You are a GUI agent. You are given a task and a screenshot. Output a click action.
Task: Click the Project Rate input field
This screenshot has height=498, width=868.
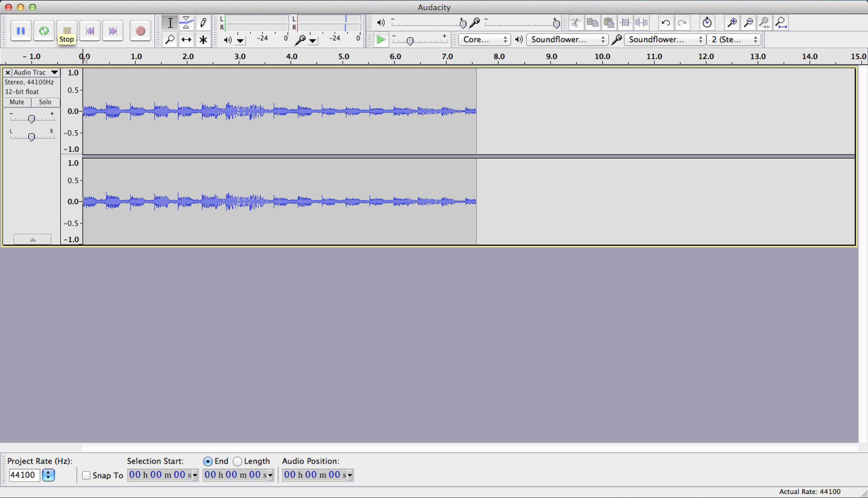point(24,475)
